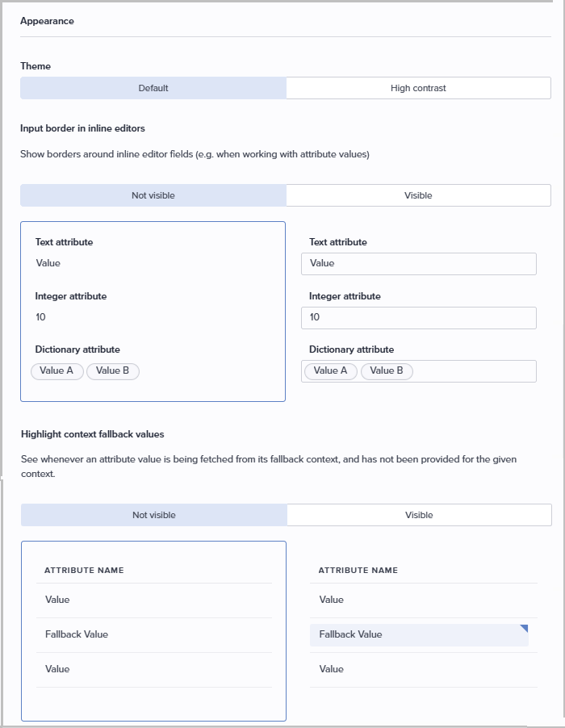
Task: Click the bordered Text attribute Value field
Action: click(x=418, y=264)
